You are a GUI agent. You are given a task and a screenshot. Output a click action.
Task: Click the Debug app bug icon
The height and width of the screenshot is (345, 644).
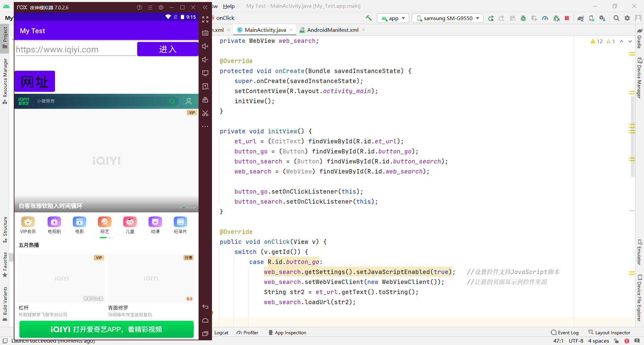point(523,18)
